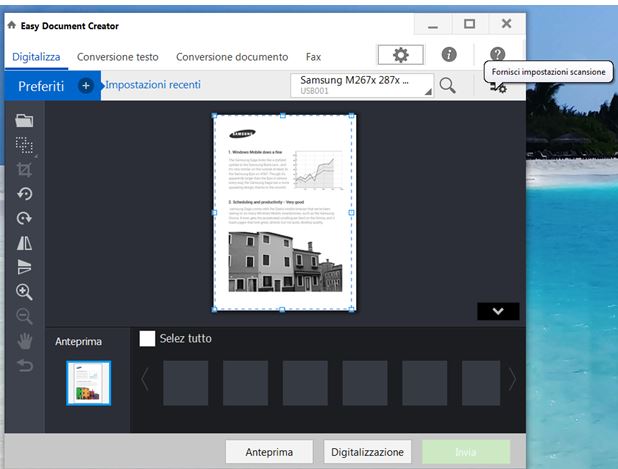The image size is (618, 469).
Task: Tick the Selez tutto checkbox
Action: [147, 339]
